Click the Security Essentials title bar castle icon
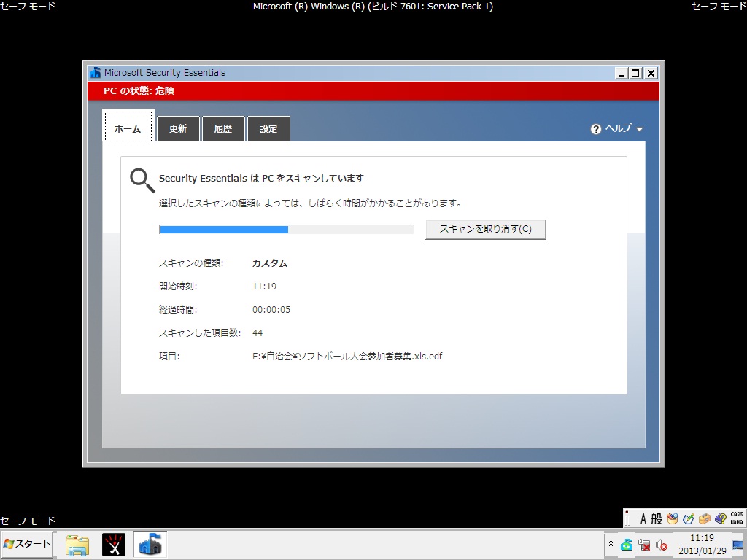747x560 pixels. pyautogui.click(x=96, y=73)
